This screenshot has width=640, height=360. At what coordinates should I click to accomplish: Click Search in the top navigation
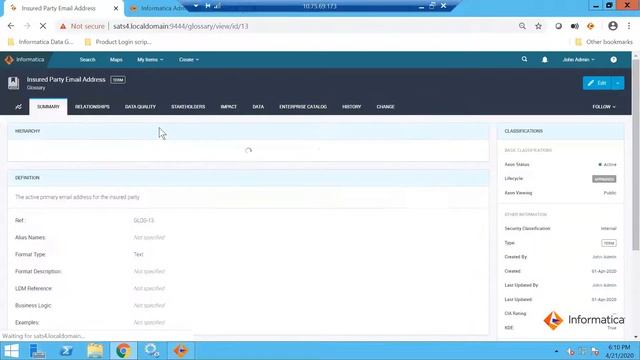(87, 60)
